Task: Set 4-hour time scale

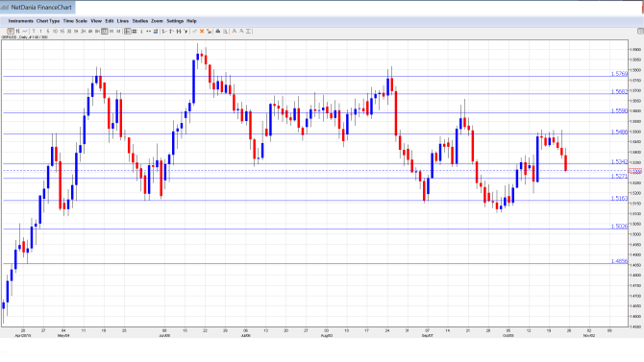Action: click(x=90, y=31)
